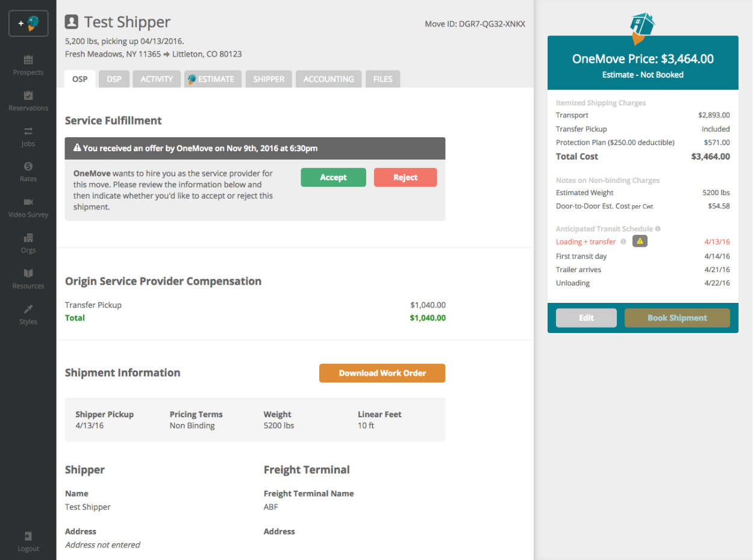Click the italic Address not entered text

point(102,545)
